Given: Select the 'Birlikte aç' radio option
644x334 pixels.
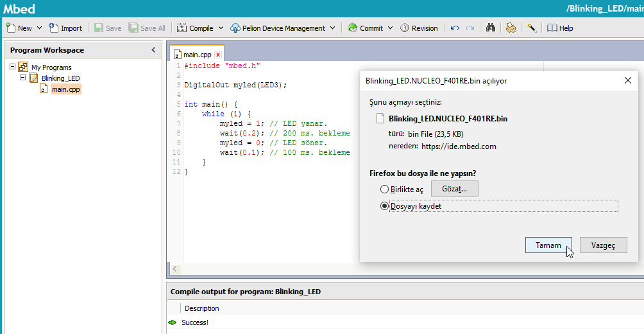Looking at the screenshot, I should (x=384, y=189).
